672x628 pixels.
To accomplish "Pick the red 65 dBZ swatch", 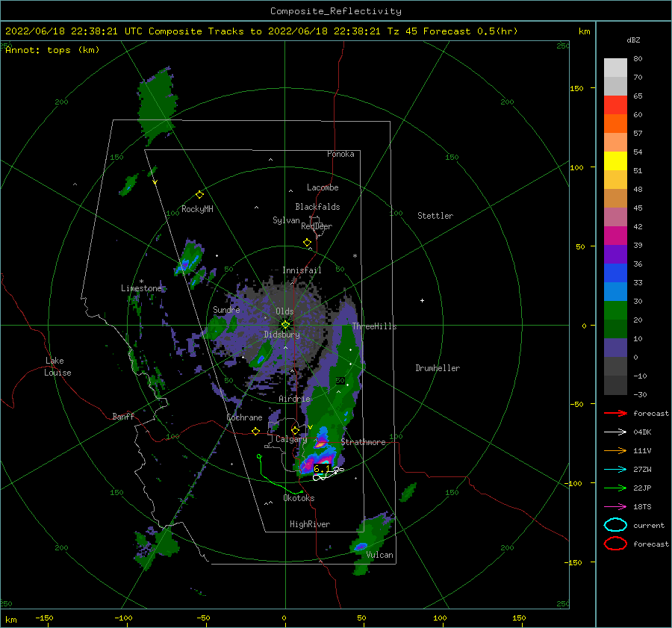I will (615, 105).
